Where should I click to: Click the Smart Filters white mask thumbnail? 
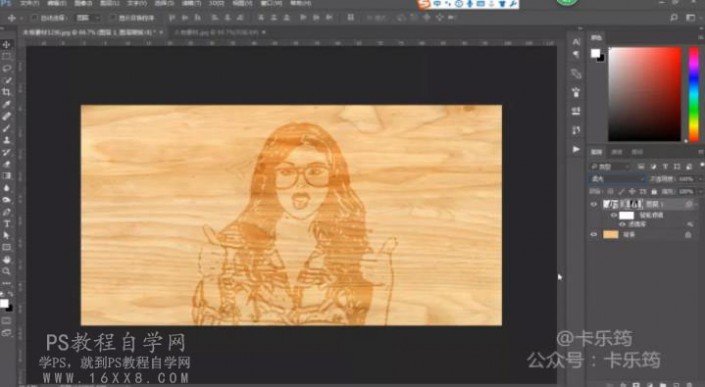(626, 216)
